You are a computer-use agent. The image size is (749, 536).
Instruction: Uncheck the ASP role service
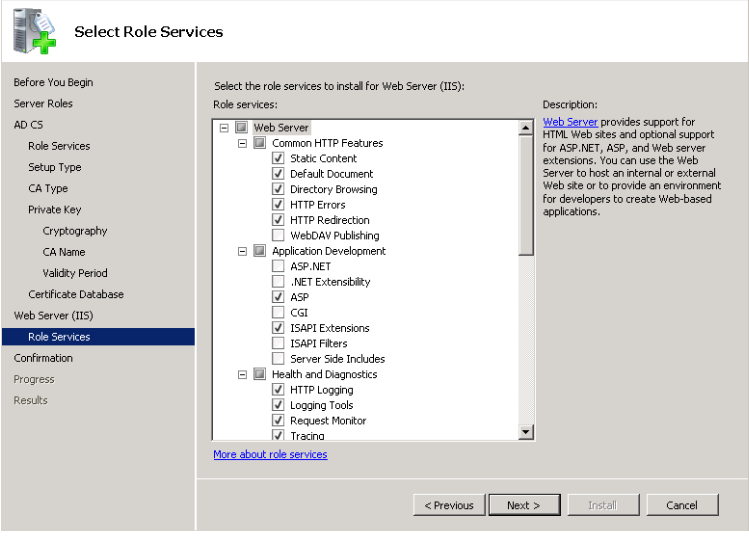[278, 297]
